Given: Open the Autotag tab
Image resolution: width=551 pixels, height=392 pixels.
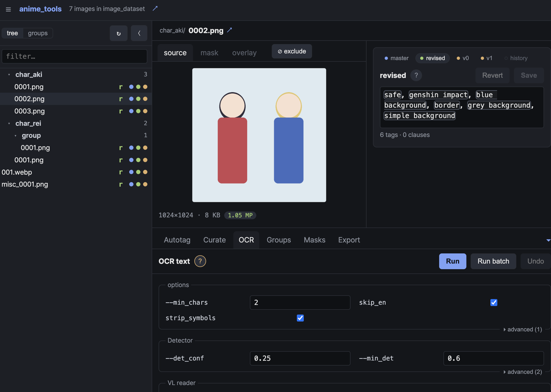Looking at the screenshot, I should pos(177,240).
